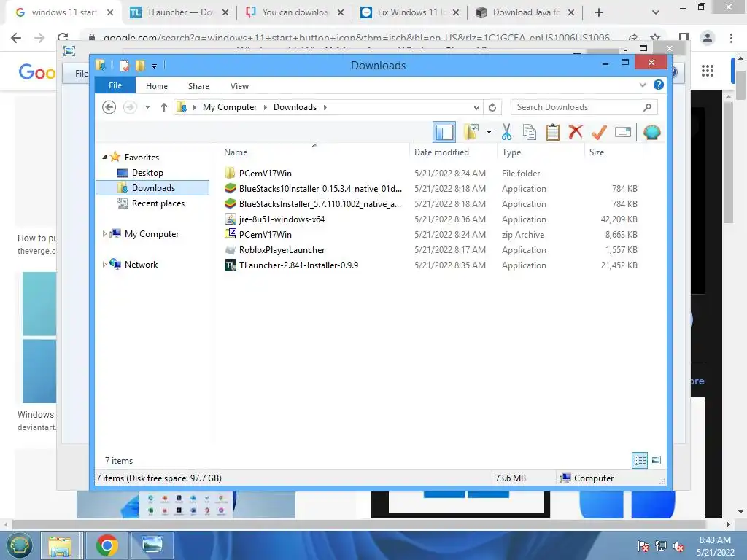747x560 pixels.
Task: Click the Properties quick access icon in title bar
Action: tap(124, 65)
